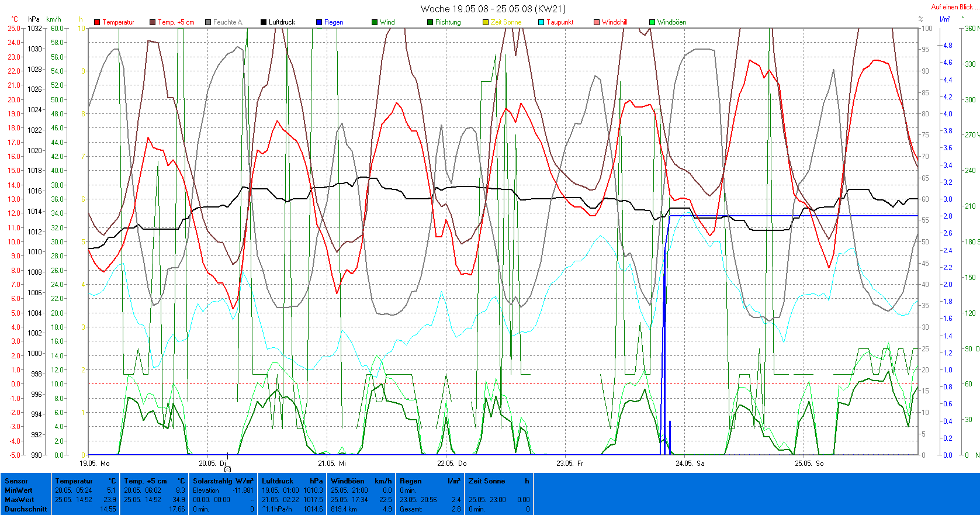The width and height of the screenshot is (980, 515).
Task: Click the chart title 'Woche 19.05.08 - 25.05.08'
Action: pyautogui.click(x=493, y=9)
